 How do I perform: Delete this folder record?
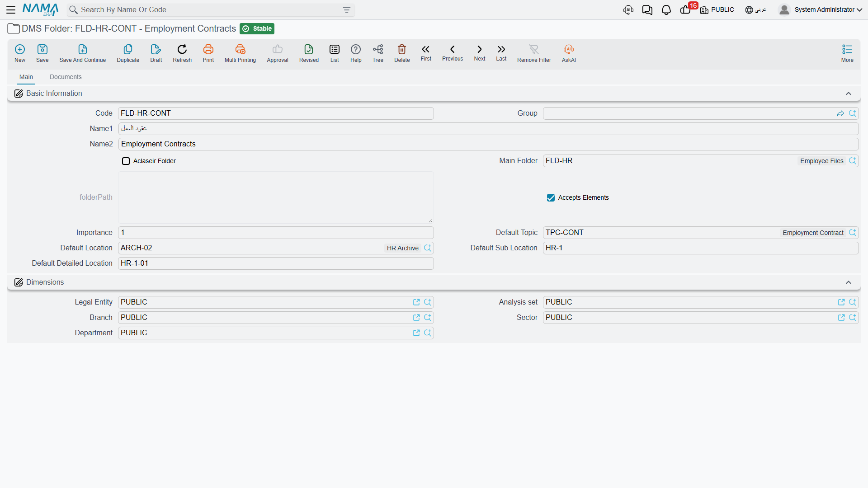click(x=402, y=53)
